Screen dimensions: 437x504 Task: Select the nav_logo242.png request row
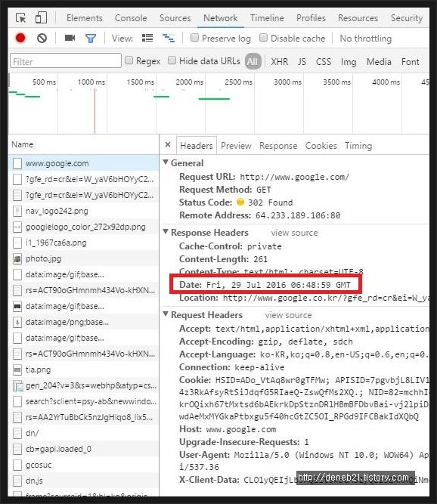tap(84, 211)
